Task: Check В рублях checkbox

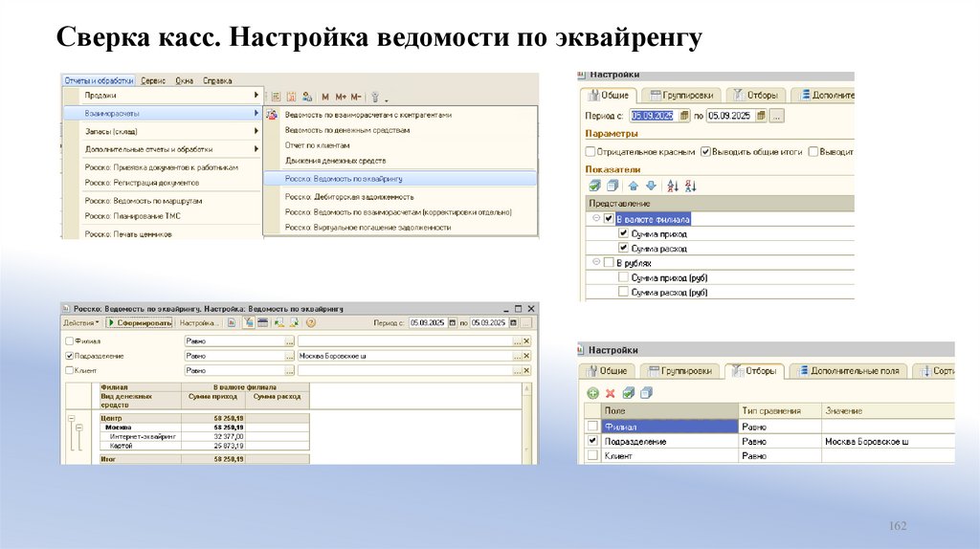Action: point(609,263)
